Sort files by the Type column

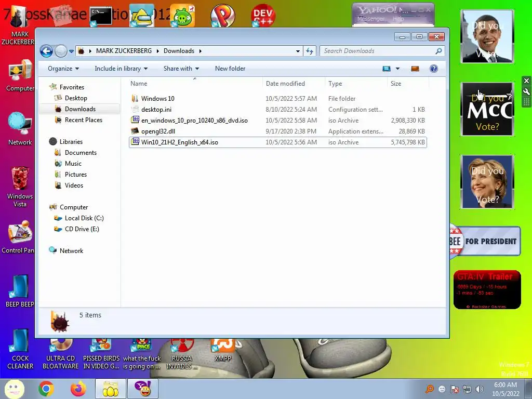click(355, 84)
